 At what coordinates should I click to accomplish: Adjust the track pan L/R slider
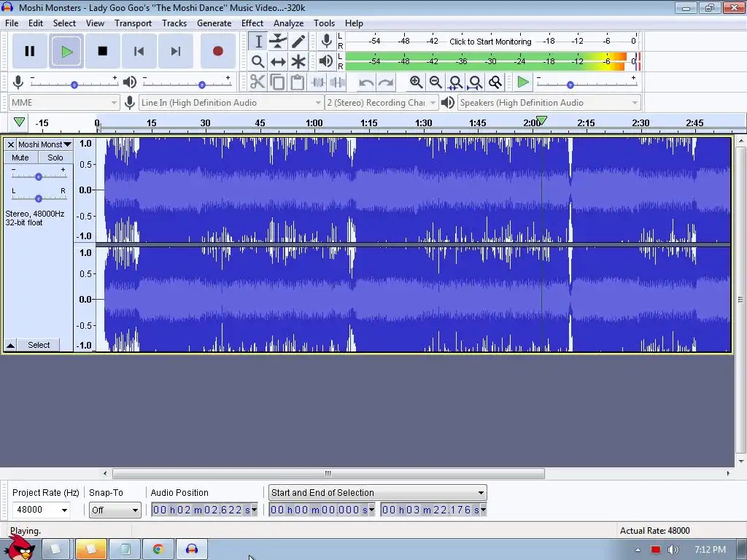coord(39,198)
